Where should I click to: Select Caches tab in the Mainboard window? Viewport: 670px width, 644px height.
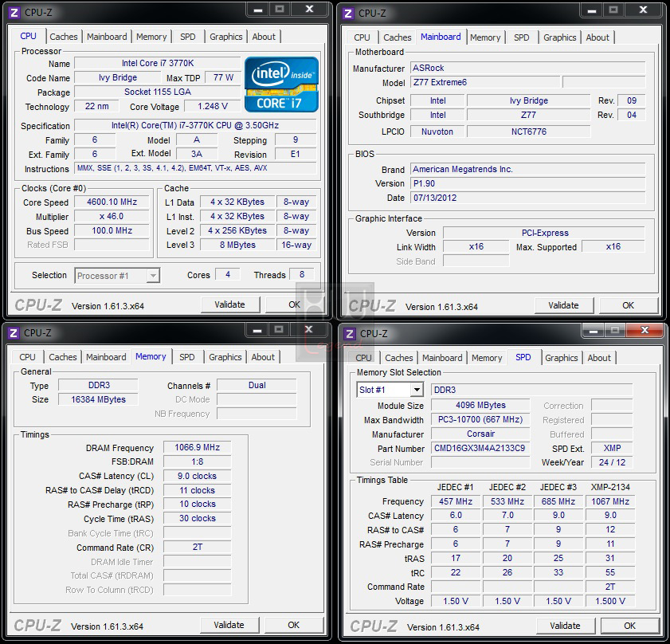point(398,37)
